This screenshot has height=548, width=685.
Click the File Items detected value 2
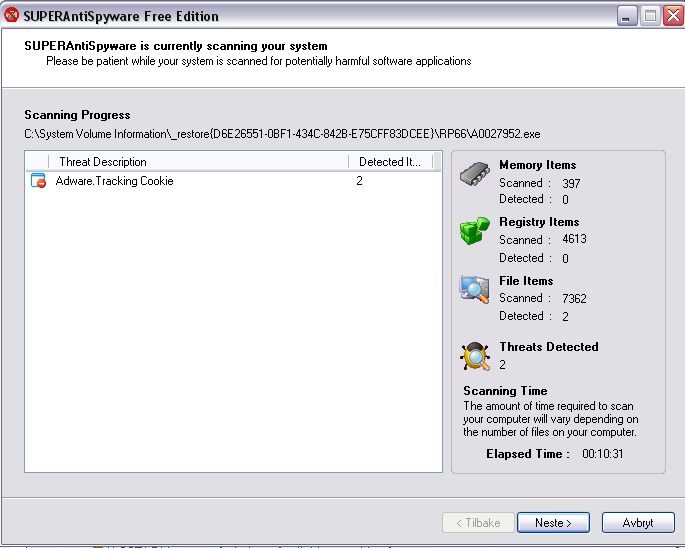[565, 317]
